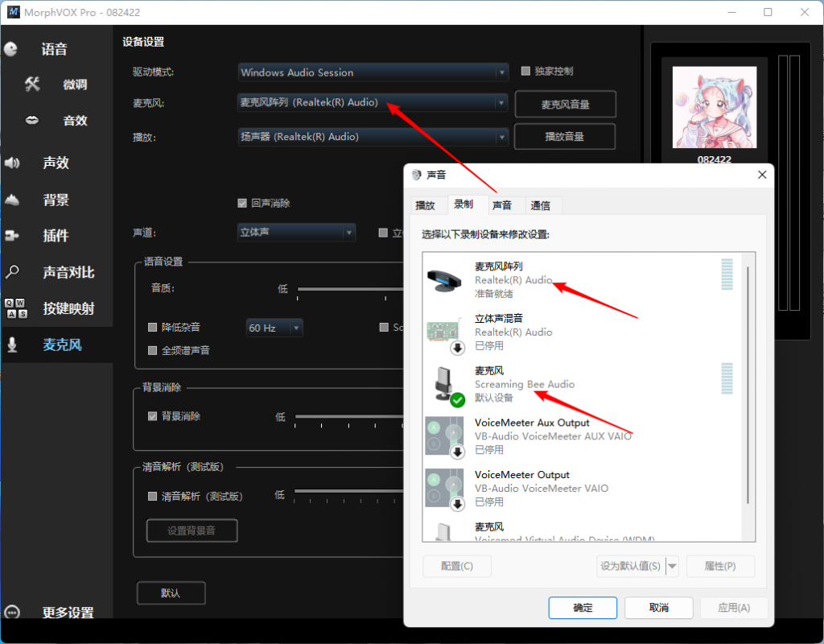Toggle the 回声消除 checkbox

tap(242, 203)
